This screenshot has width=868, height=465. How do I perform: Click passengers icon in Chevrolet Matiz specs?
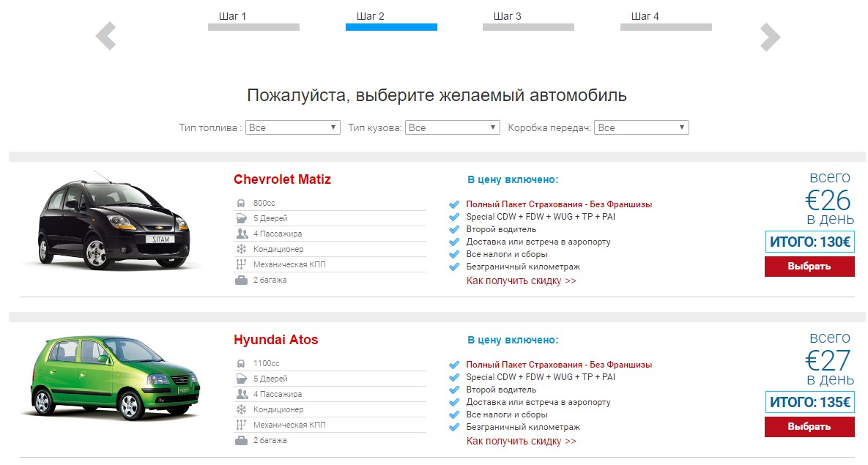coord(242,234)
